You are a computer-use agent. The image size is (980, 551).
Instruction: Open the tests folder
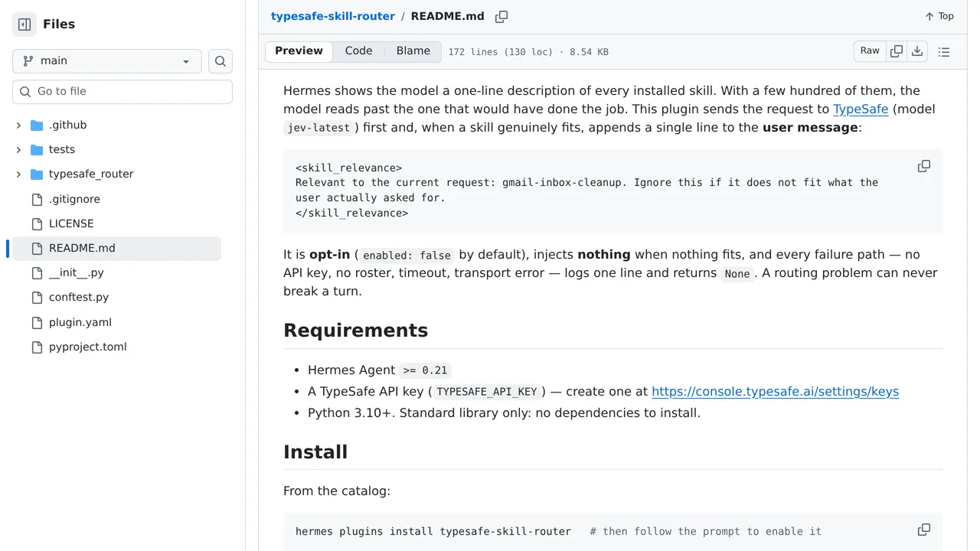click(x=62, y=150)
